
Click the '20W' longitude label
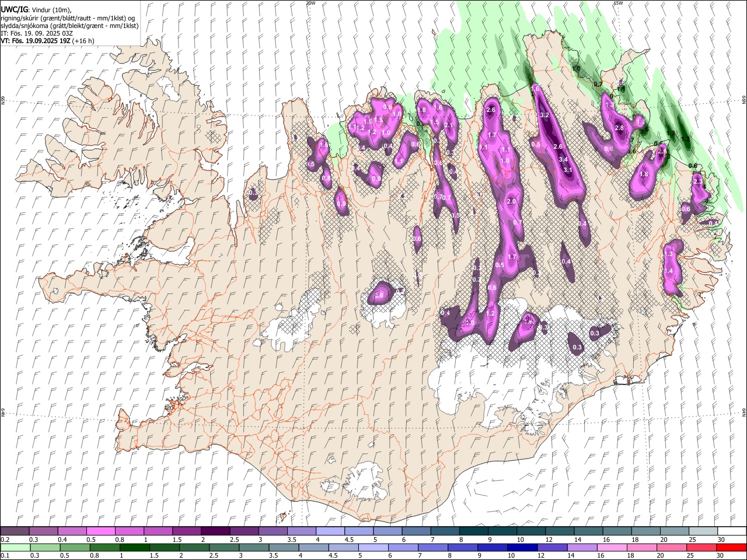click(x=310, y=3)
